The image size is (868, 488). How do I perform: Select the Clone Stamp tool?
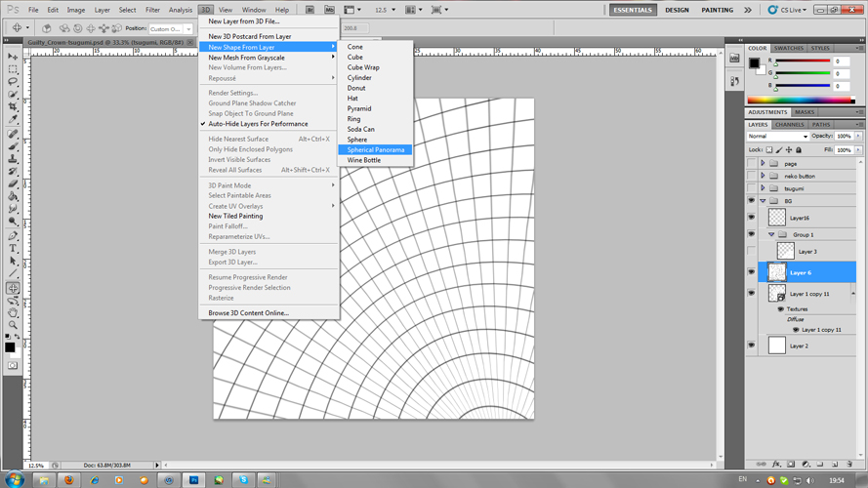[x=13, y=159]
